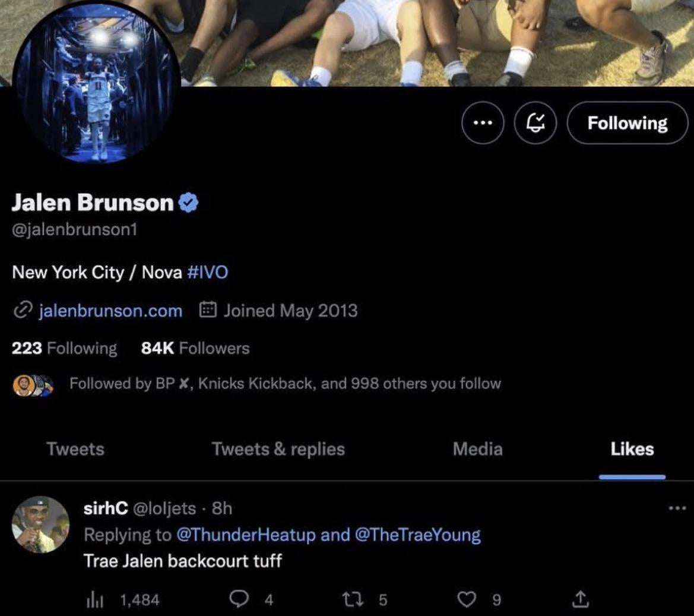Switch to the Tweets & replies tab
This screenshot has height=616, width=694.
[278, 449]
